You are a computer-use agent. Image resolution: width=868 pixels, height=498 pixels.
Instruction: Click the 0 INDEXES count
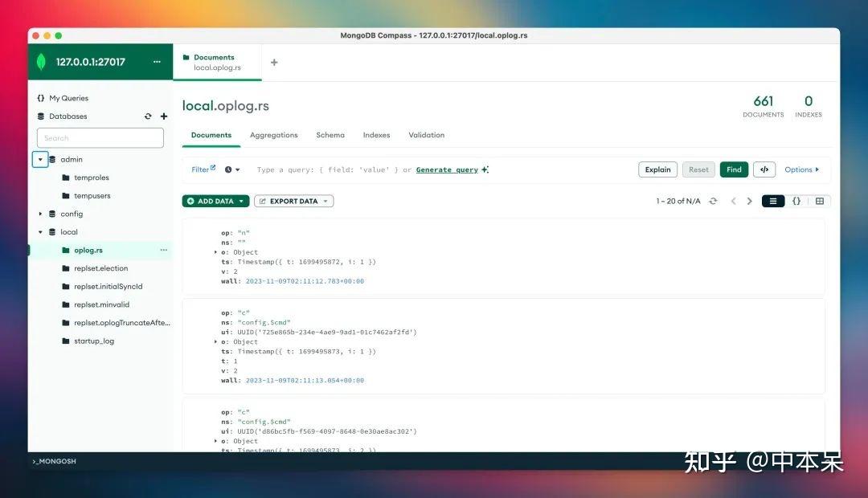pyautogui.click(x=809, y=106)
